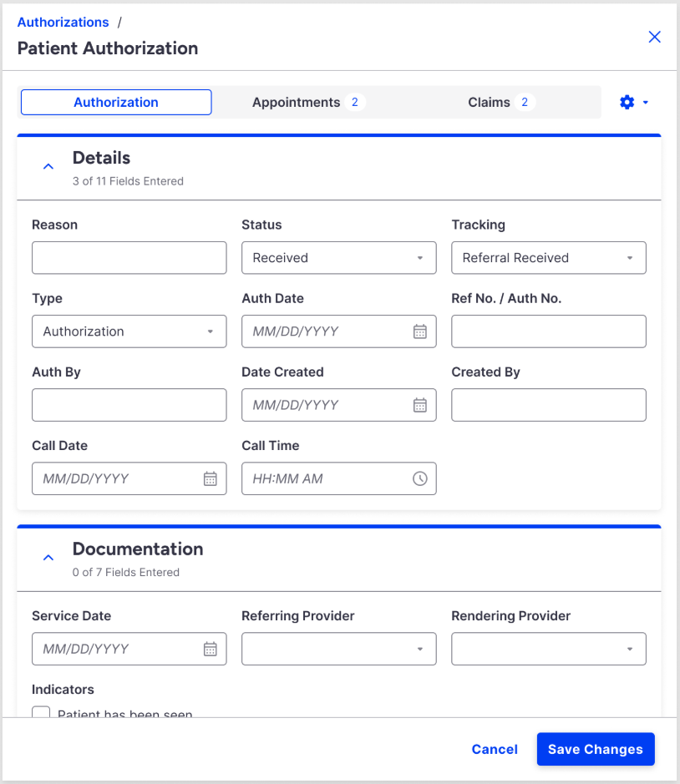Open the settings gear menu
This screenshot has width=680, height=784.
(x=633, y=103)
